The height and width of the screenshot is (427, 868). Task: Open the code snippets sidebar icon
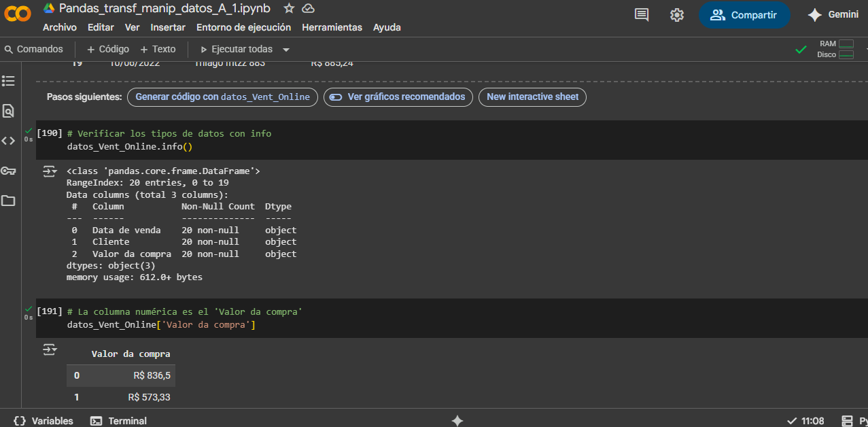[x=8, y=141]
